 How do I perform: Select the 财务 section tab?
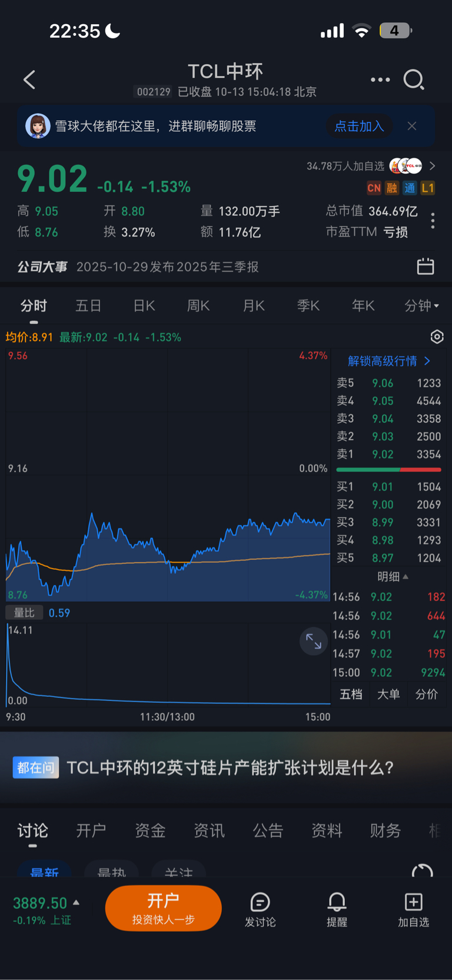tap(385, 830)
